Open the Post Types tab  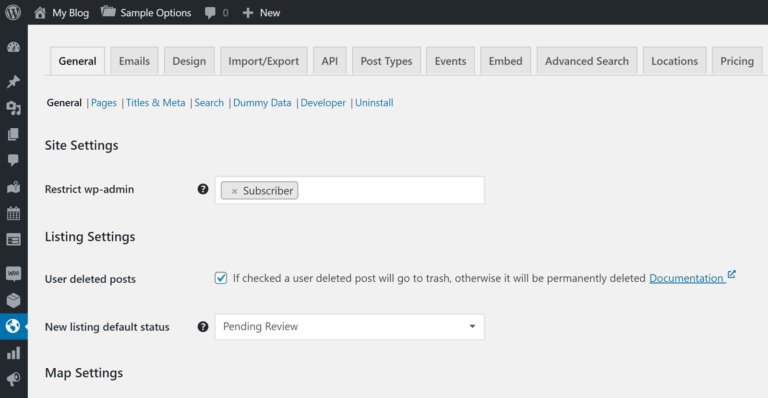[386, 61]
